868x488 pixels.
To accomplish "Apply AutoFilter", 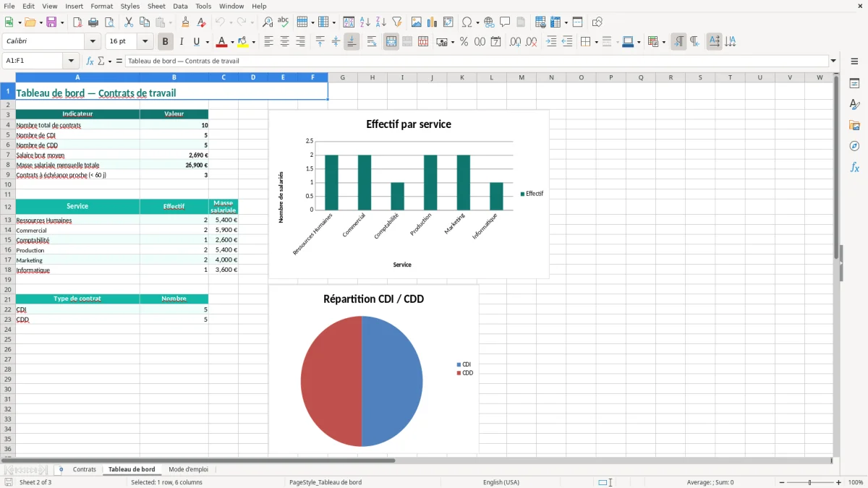I will (397, 22).
